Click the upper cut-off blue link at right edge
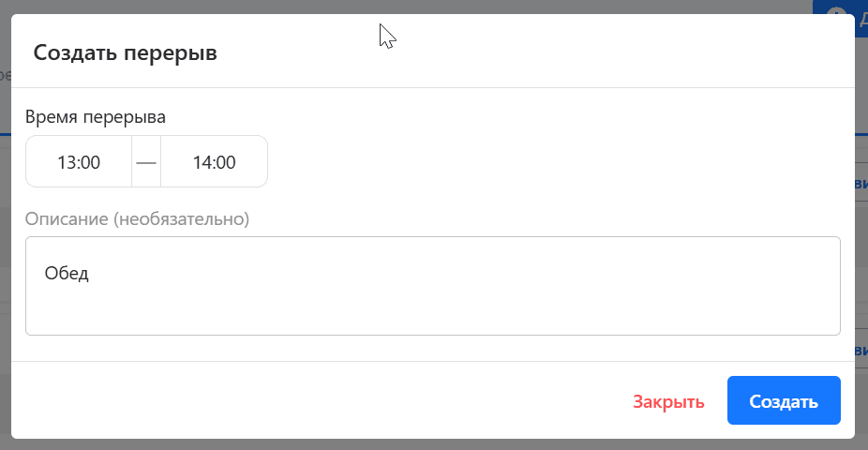Image resolution: width=868 pixels, height=450 pixels. click(861, 183)
